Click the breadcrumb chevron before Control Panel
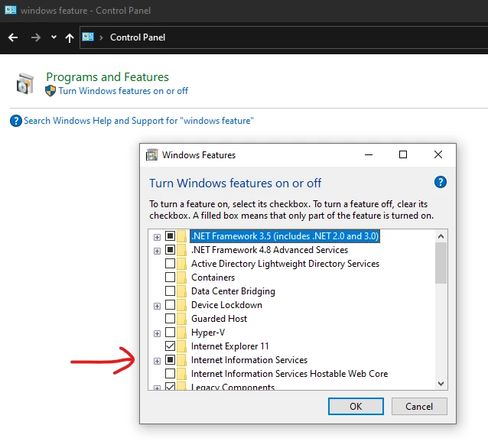This screenshot has width=488, height=448. pyautogui.click(x=101, y=37)
